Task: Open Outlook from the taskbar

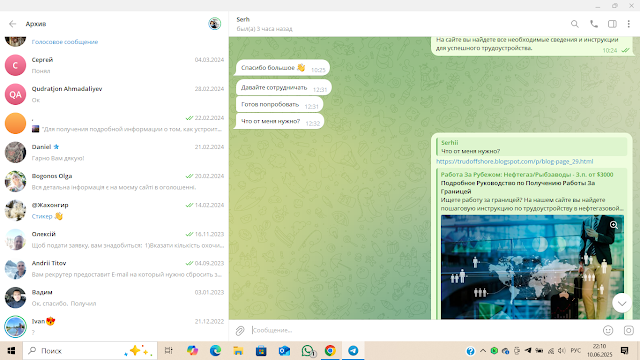Action: (284, 351)
